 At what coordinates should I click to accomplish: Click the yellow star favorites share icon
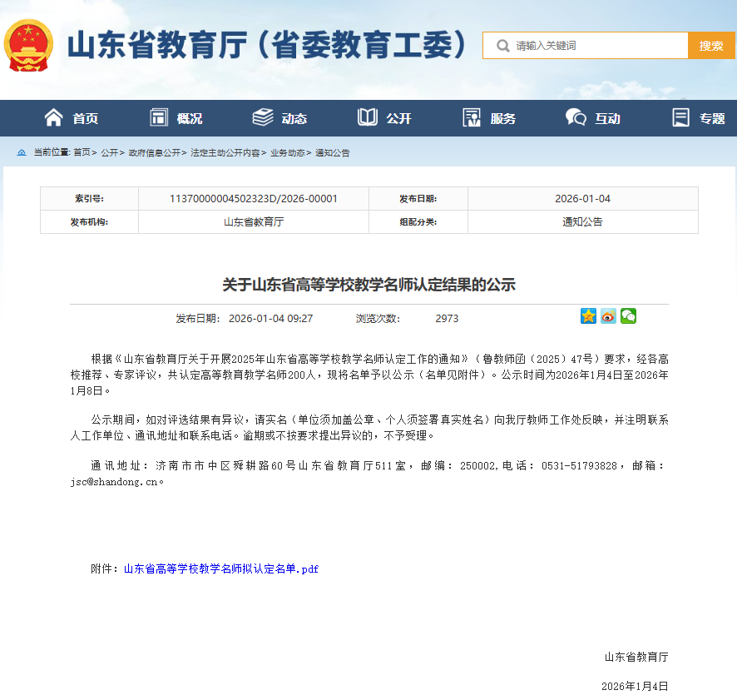click(588, 316)
